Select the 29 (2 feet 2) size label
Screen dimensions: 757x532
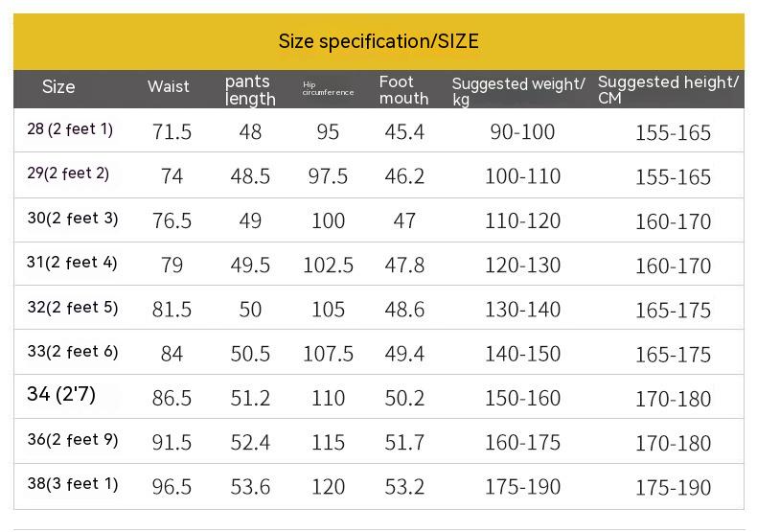point(69,173)
